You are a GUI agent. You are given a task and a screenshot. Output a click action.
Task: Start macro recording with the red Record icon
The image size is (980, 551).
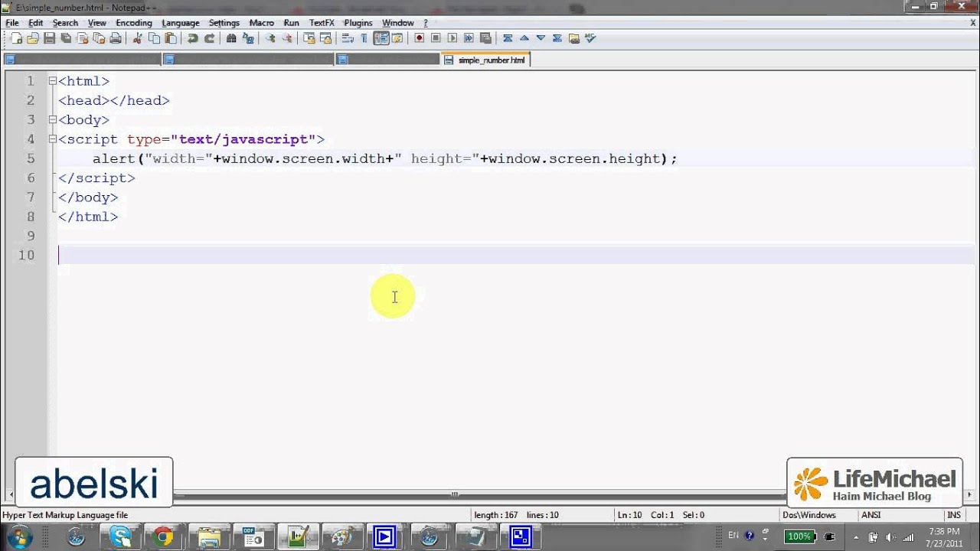(x=420, y=38)
